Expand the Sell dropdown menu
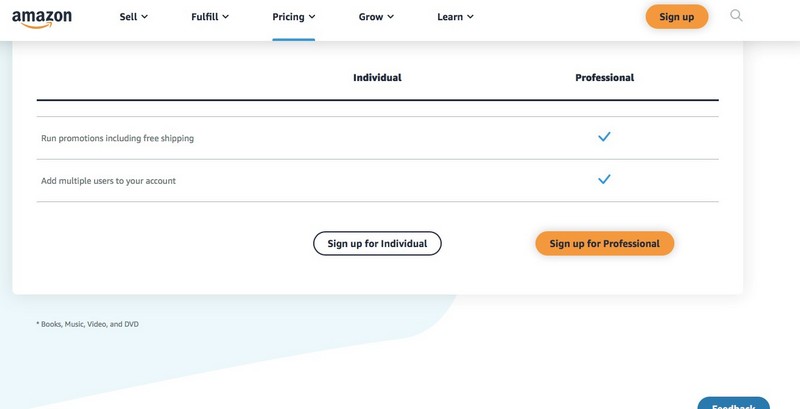Image resolution: width=800 pixels, height=409 pixels. click(134, 17)
